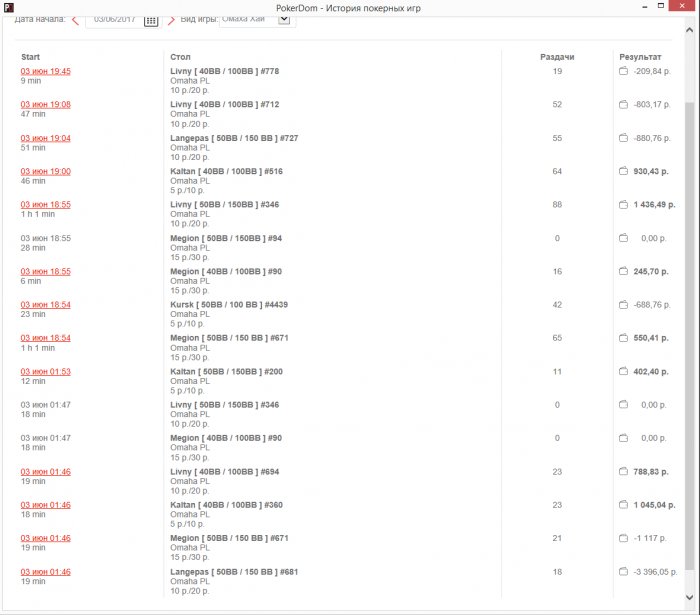700x615 pixels.
Task: Sort by the Результат column header
Action: pos(640,57)
